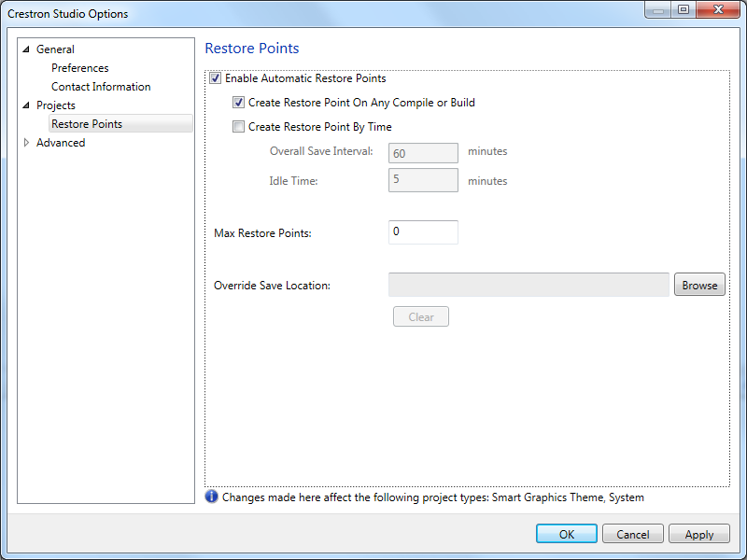The width and height of the screenshot is (747, 560).
Task: Open the Preferences page
Action: click(x=80, y=68)
